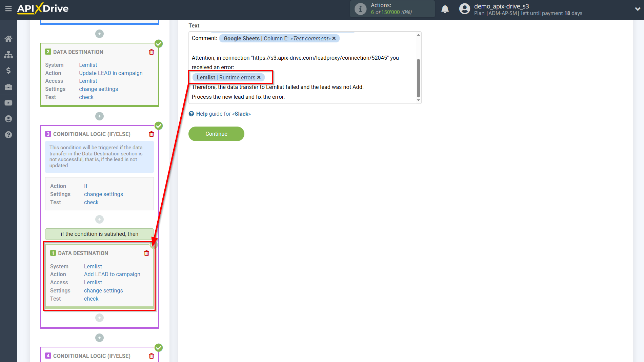Image resolution: width=644 pixels, height=362 pixels.
Task: Open Lemlist system link in nested block
Action: click(x=93, y=266)
